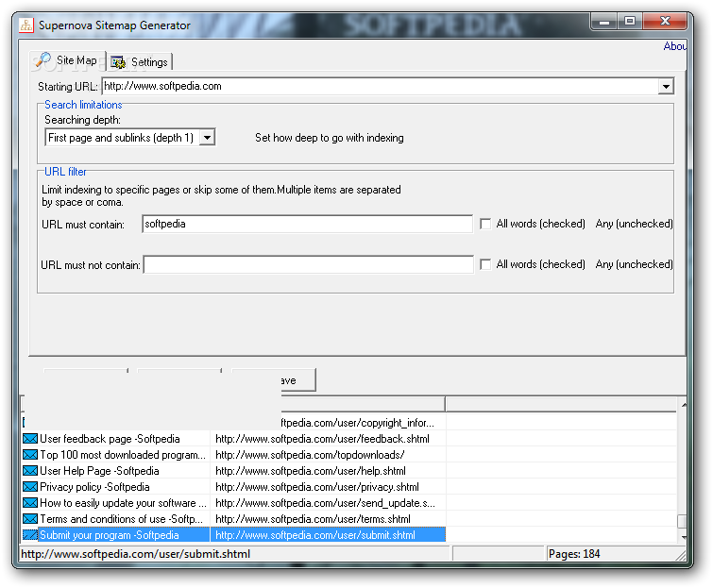This screenshot has height=588, width=713.
Task: Click the results list scroll down arrow
Action: [x=682, y=537]
